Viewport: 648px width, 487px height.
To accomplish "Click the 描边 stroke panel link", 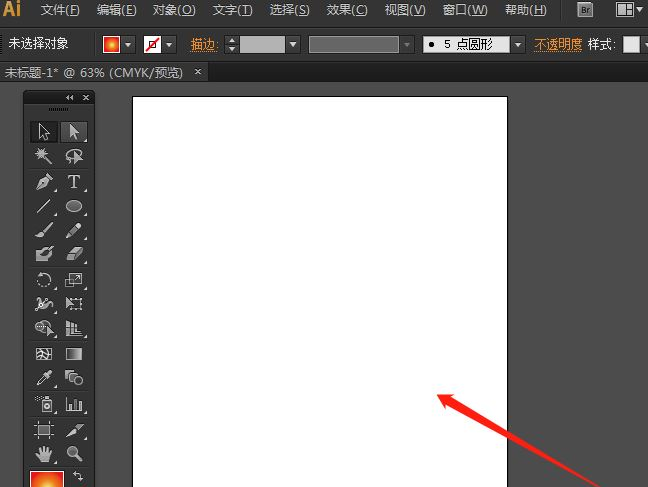I will pyautogui.click(x=204, y=44).
